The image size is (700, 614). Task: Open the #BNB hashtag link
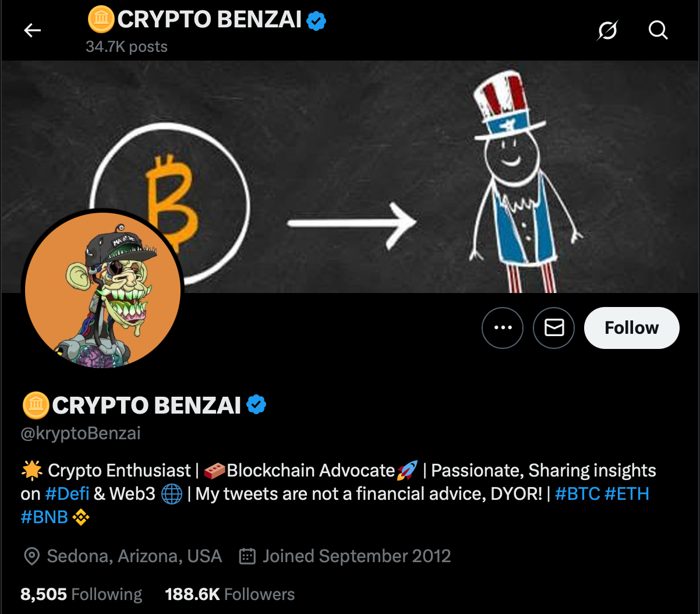point(44,517)
